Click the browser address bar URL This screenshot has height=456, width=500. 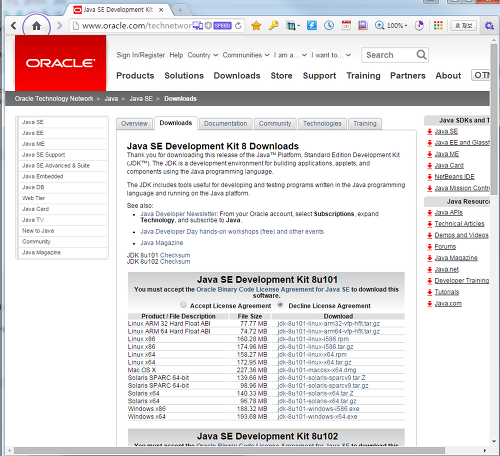[137, 26]
